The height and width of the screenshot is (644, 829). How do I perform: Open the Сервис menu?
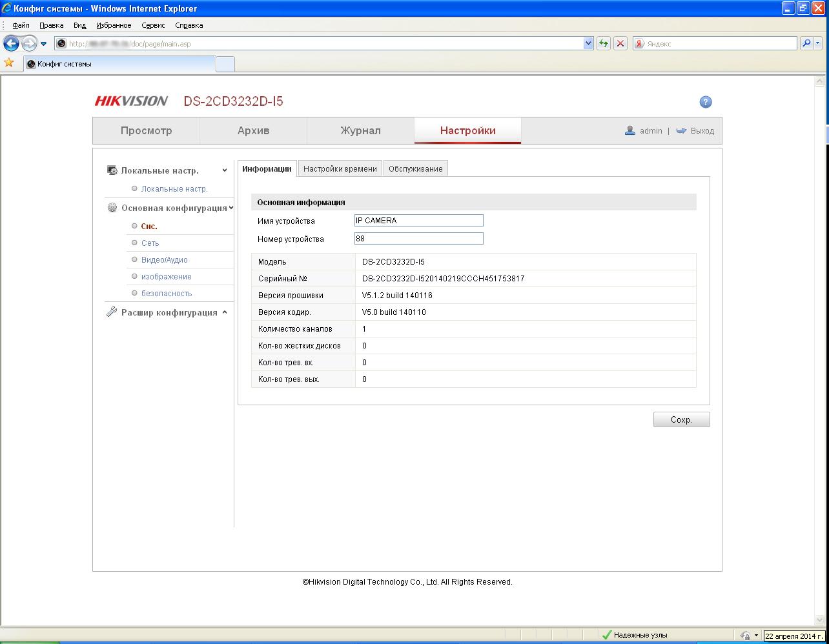[x=153, y=25]
